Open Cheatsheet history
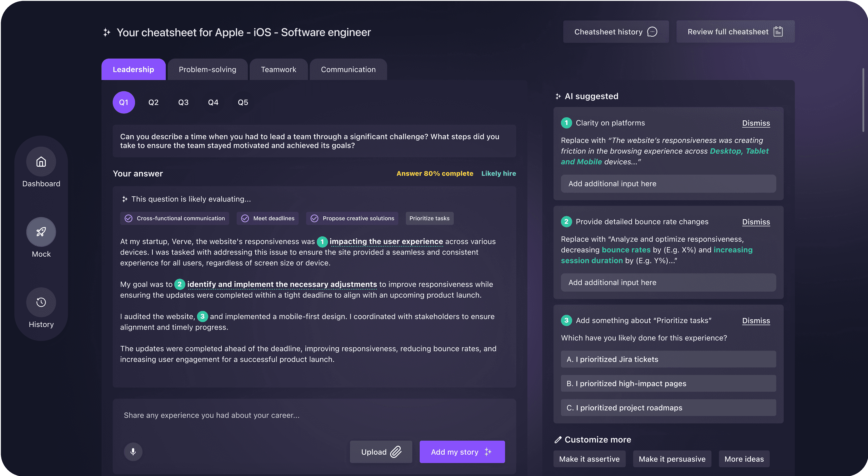The width and height of the screenshot is (868, 476). tap(616, 32)
